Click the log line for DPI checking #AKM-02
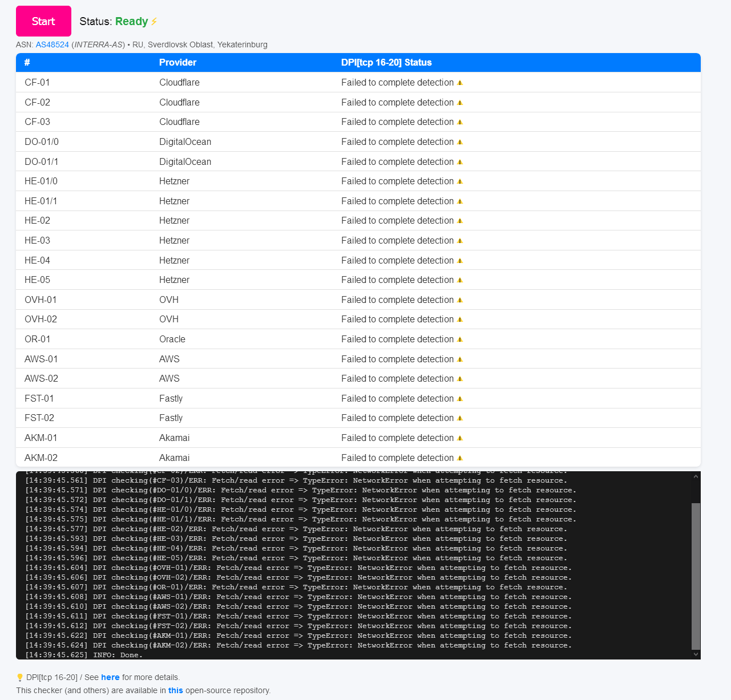Viewport: 731px width, 700px height. click(298, 645)
